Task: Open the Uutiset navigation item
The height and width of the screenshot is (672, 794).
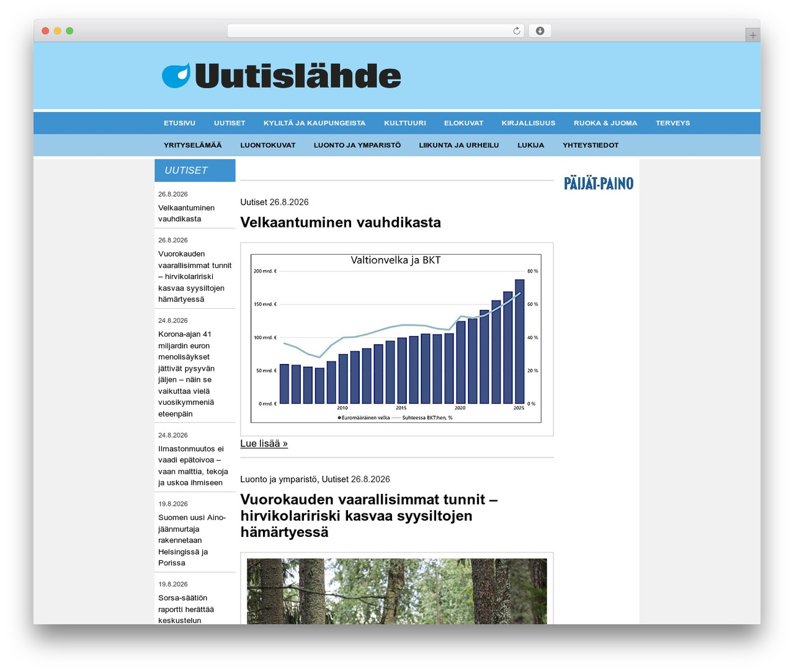Action: coord(230,123)
